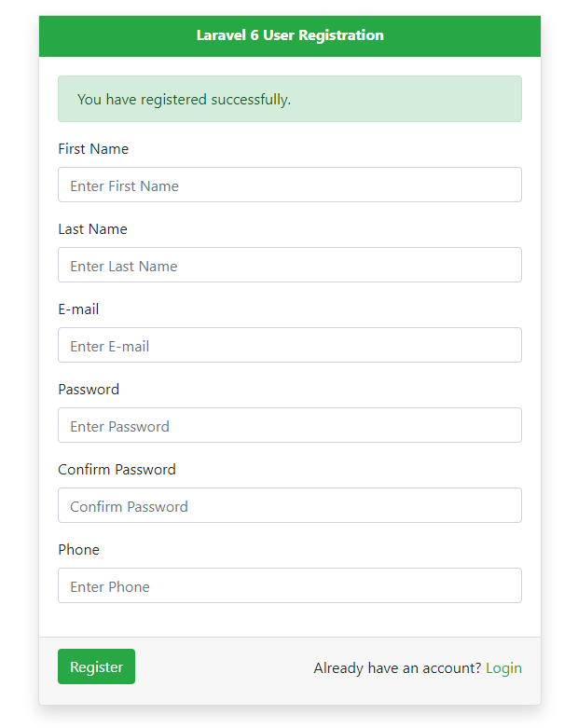The width and height of the screenshot is (578, 728).
Task: Submit the form with the Register button
Action: tap(97, 666)
